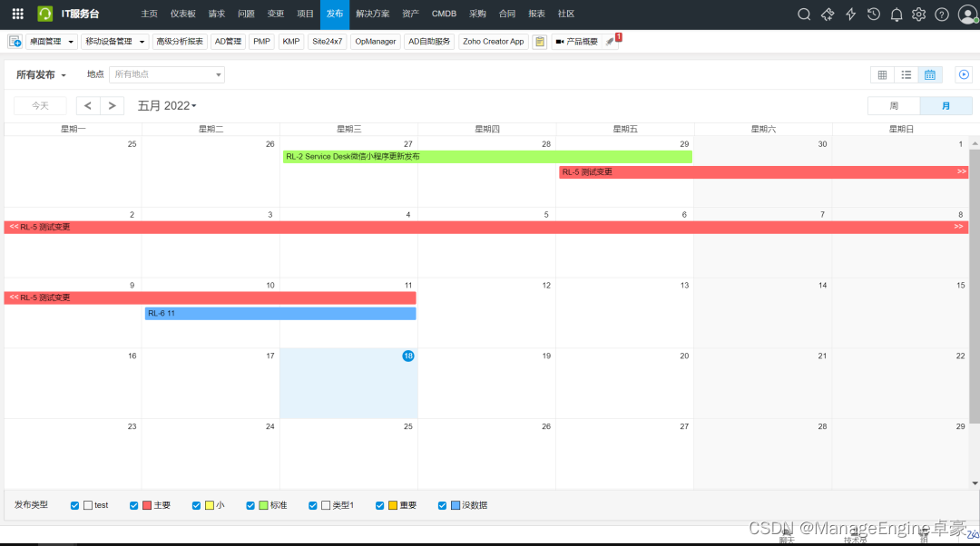This screenshot has width=980, height=546.
Task: Open the apps grid launcher icon
Action: tap(17, 13)
